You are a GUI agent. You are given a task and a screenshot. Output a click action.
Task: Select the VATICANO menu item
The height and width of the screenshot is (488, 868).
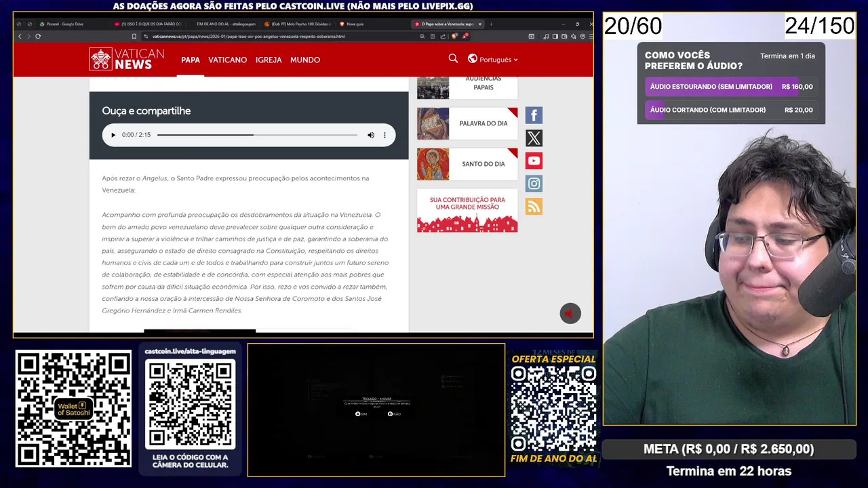pos(227,60)
